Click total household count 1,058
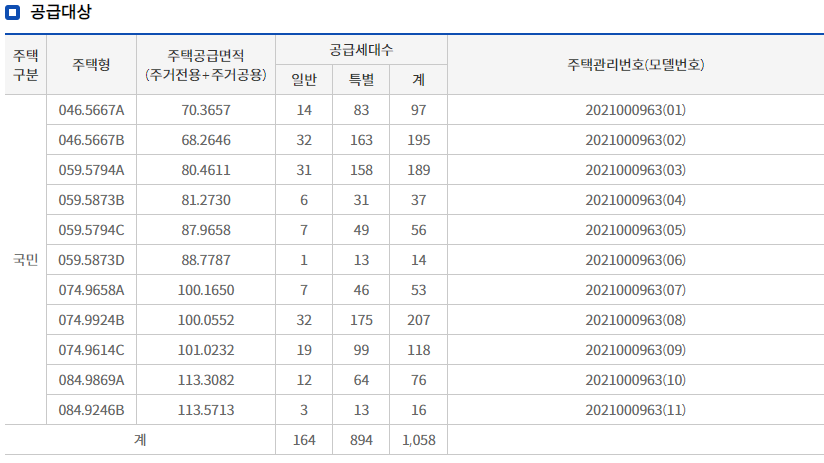 419,440
